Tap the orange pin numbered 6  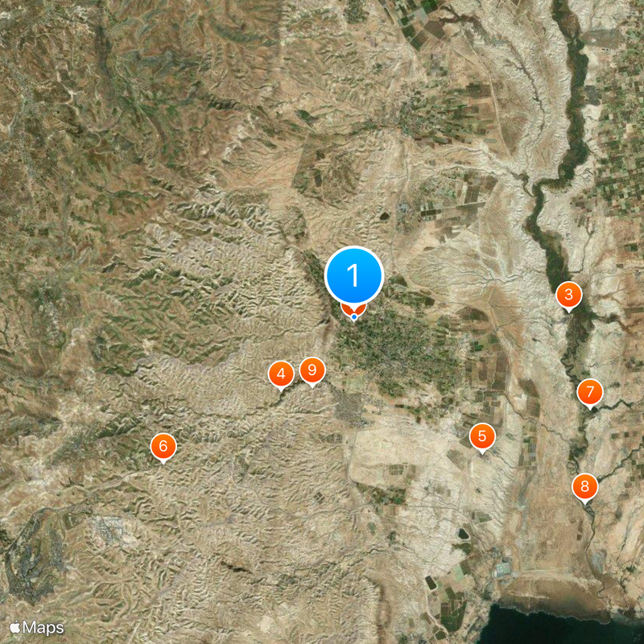(163, 448)
